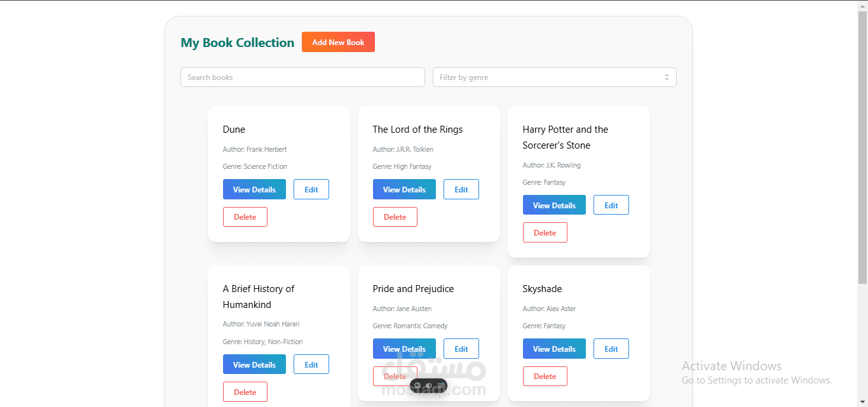
Task: View details for Pride and Prejudice
Action: (404, 349)
